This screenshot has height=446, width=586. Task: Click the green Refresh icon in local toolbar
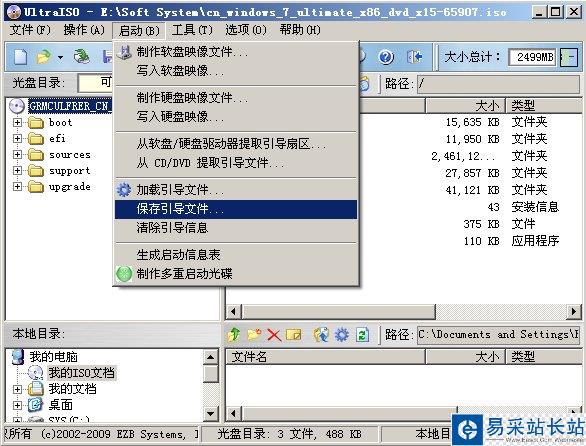point(362,334)
